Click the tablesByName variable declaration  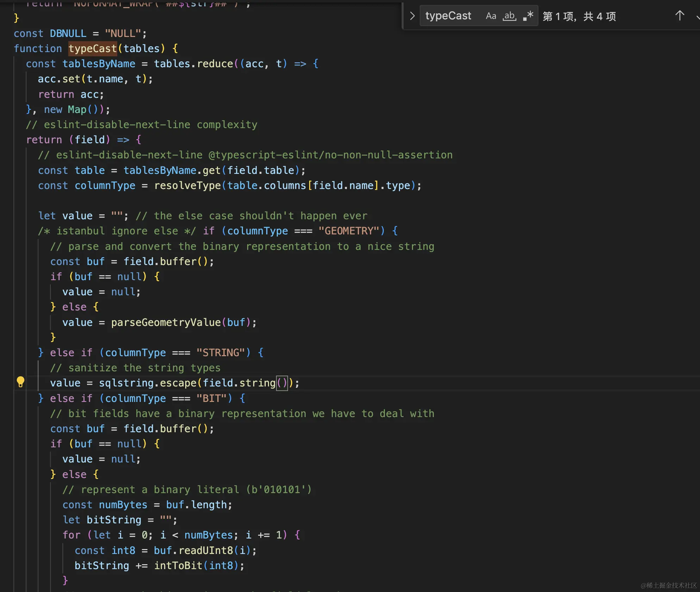pyautogui.click(x=99, y=64)
